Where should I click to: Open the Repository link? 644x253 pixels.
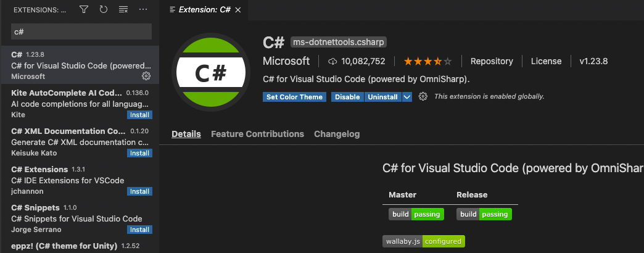[492, 61]
